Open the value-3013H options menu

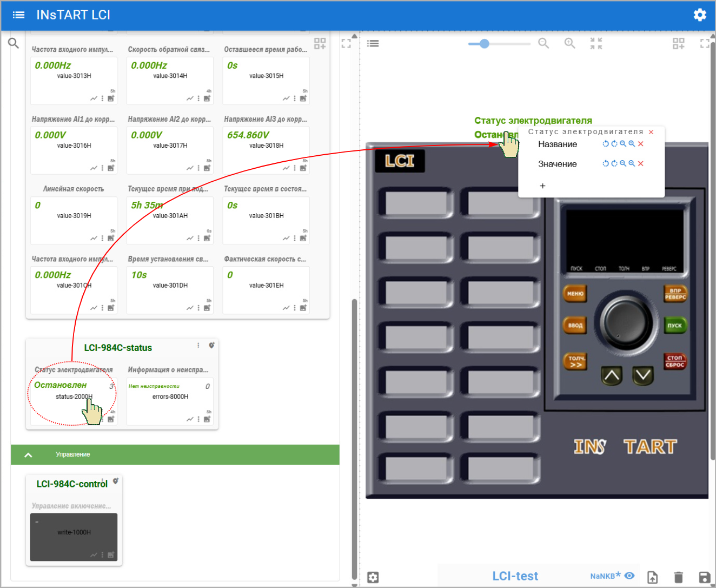(x=102, y=98)
